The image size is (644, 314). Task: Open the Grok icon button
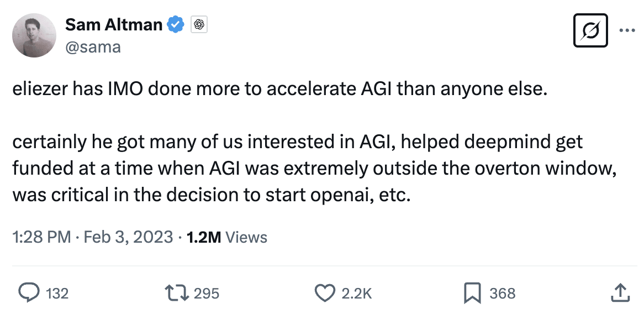(x=591, y=30)
